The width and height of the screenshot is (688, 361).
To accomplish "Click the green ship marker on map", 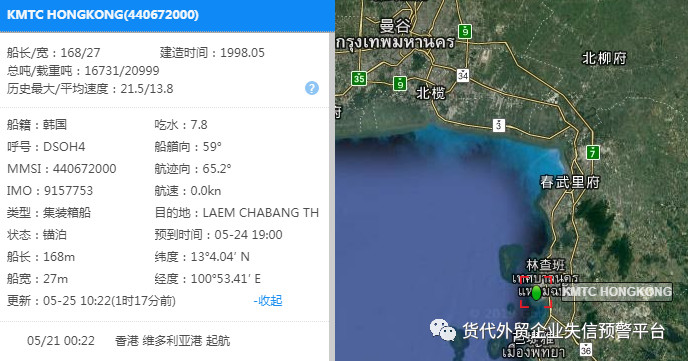I will click(x=536, y=293).
